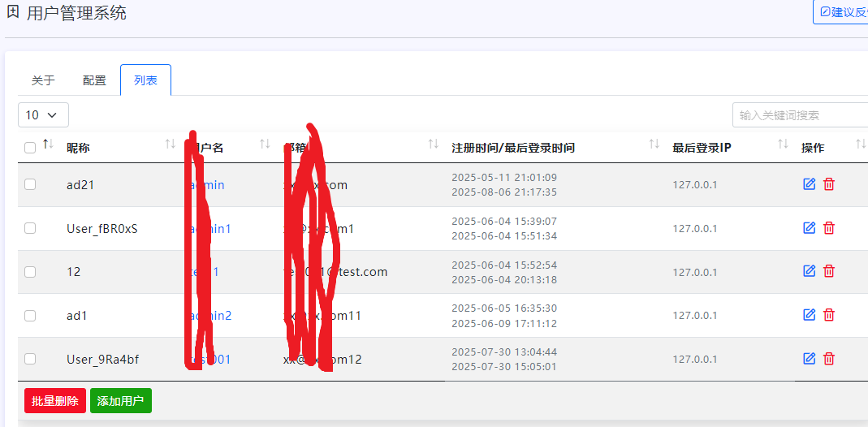Check the ad1 row checkbox
The image size is (868, 427).
(30, 315)
